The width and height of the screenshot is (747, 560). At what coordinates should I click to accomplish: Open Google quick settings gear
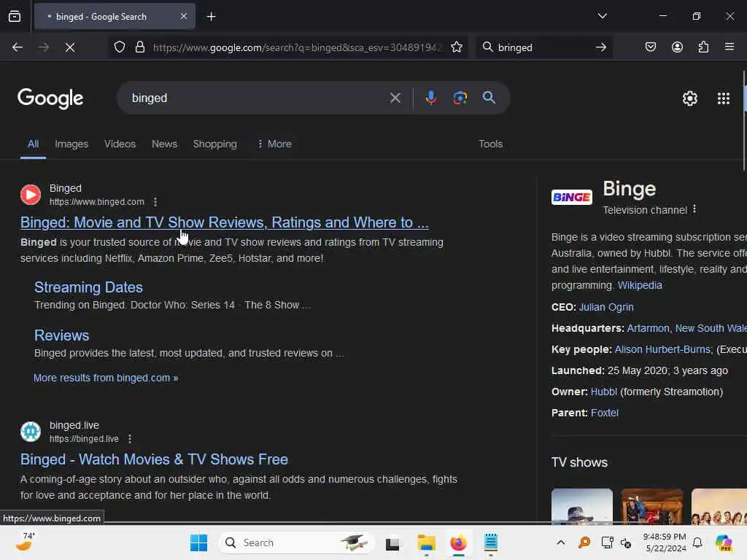(x=690, y=98)
